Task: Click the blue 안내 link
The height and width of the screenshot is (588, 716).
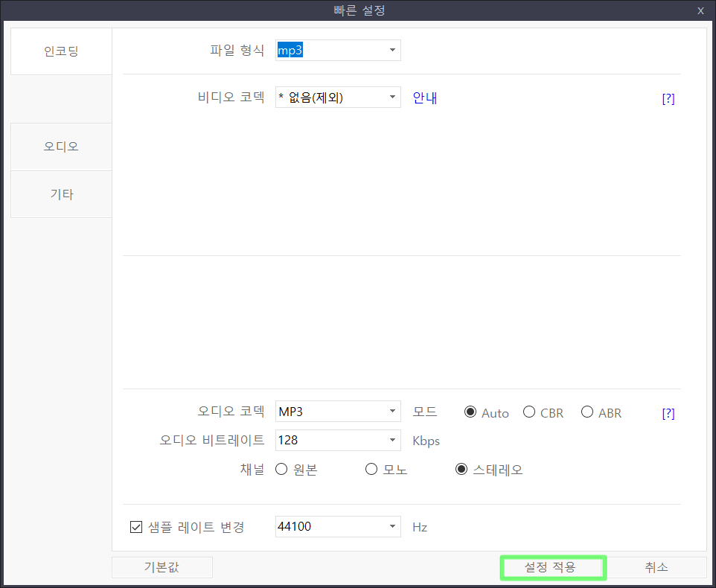Action: tap(425, 98)
